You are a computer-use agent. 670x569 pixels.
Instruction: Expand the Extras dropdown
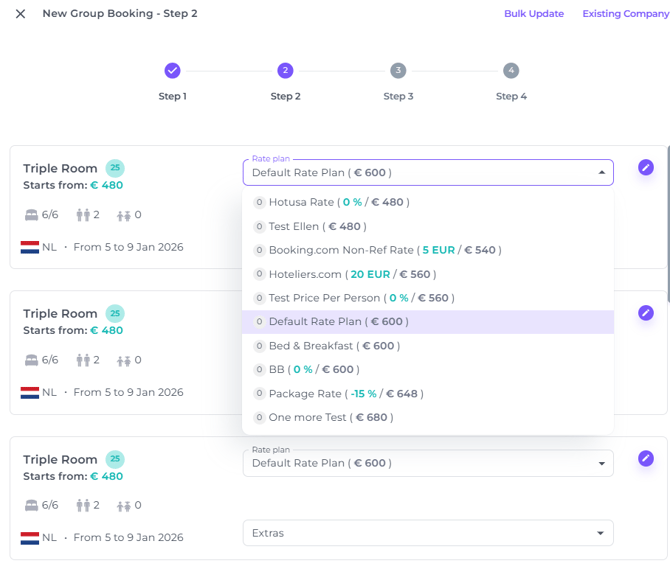(427, 533)
